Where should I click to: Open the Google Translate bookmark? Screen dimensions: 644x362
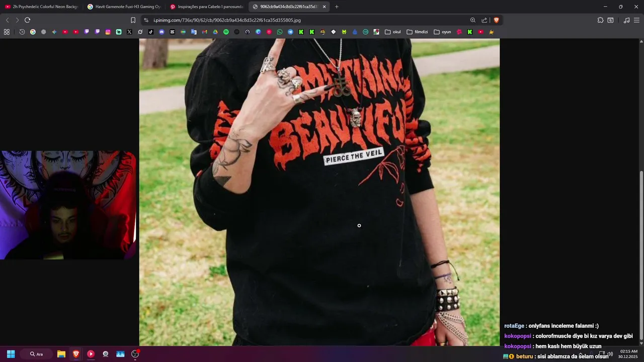194,32
